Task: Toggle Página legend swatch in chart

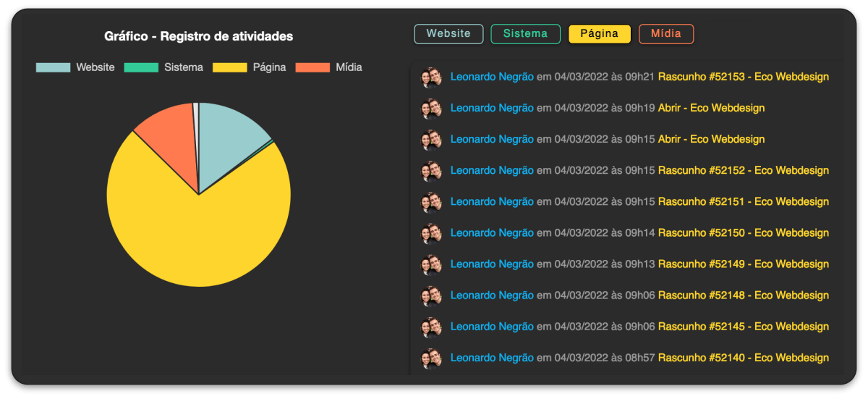Action: [x=230, y=67]
